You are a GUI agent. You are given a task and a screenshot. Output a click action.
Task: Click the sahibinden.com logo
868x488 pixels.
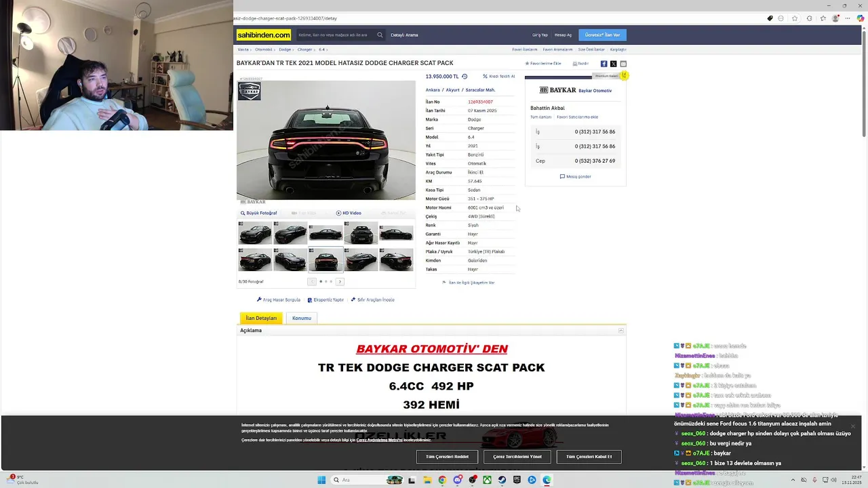click(x=264, y=35)
